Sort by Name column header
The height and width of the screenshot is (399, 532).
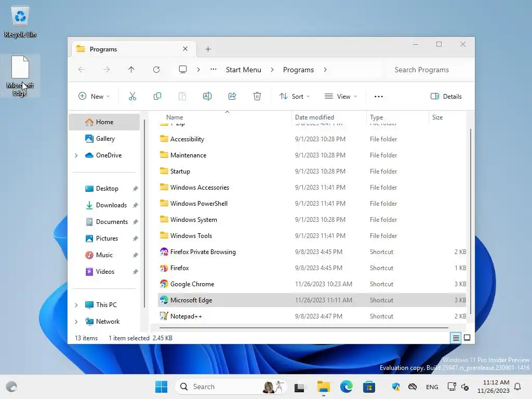pyautogui.click(x=224, y=117)
